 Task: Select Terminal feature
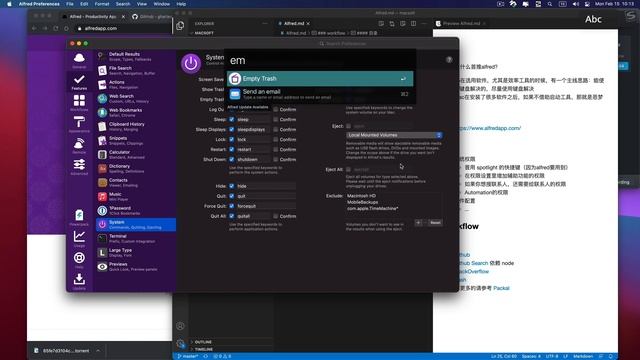(136, 238)
